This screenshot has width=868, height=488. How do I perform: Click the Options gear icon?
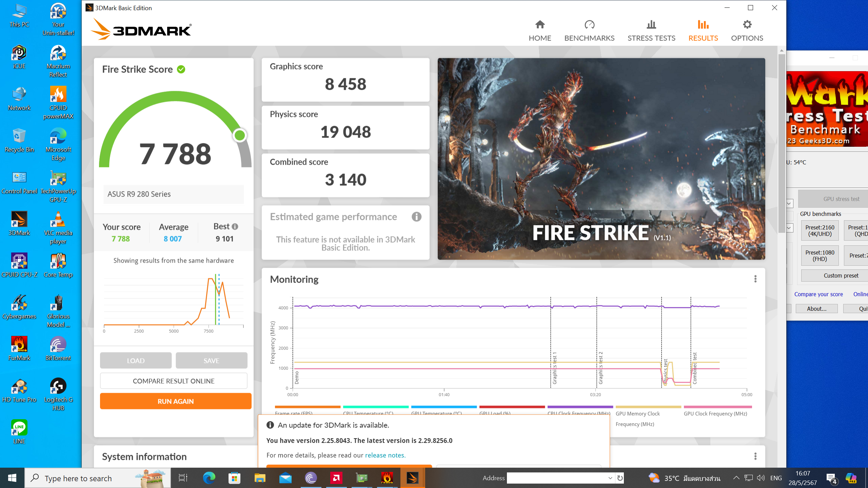[747, 24]
